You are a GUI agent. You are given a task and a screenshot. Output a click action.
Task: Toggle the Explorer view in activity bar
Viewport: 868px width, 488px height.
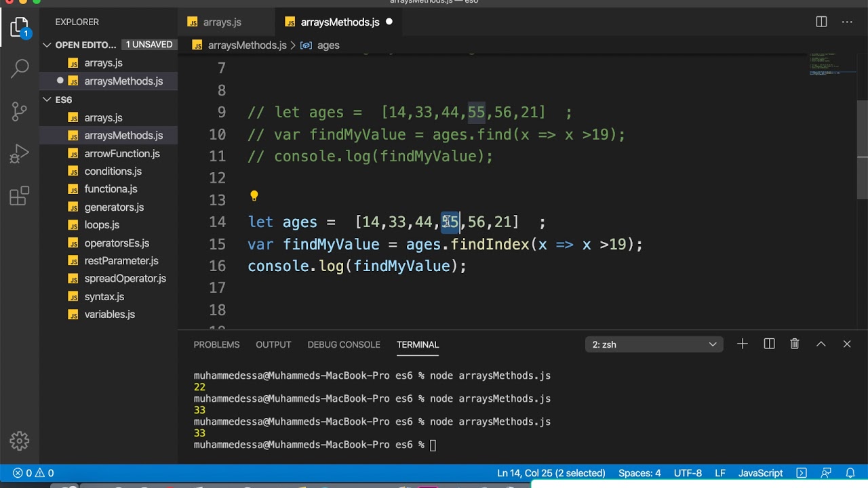20,28
